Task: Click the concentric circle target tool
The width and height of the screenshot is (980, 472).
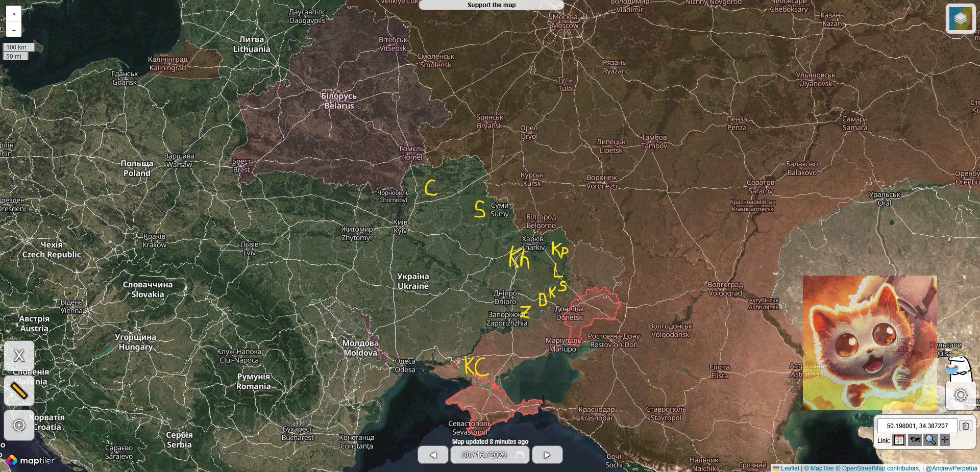Action: pyautogui.click(x=19, y=425)
